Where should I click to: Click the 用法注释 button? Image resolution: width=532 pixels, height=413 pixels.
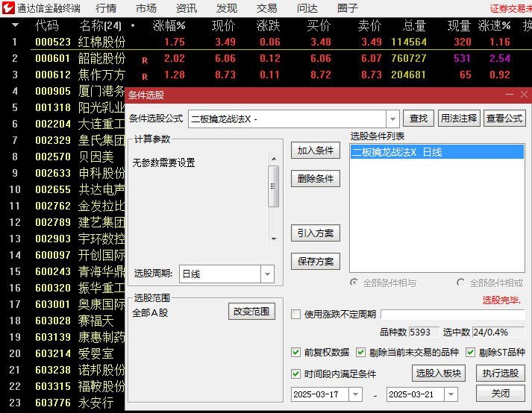point(459,119)
